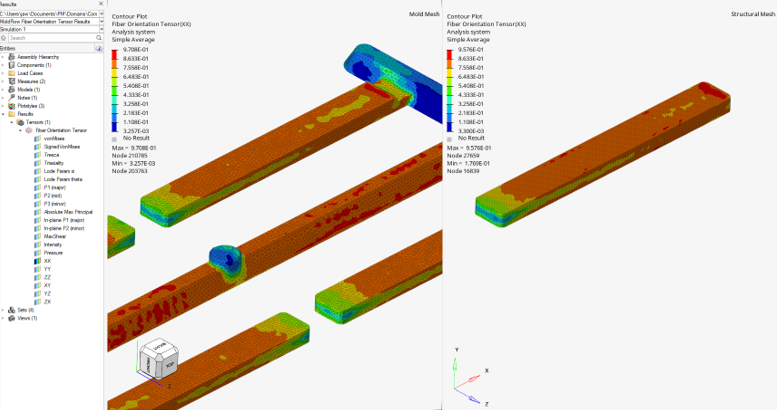Click the Components (1) box icon
The height and width of the screenshot is (410, 777).
point(12,65)
